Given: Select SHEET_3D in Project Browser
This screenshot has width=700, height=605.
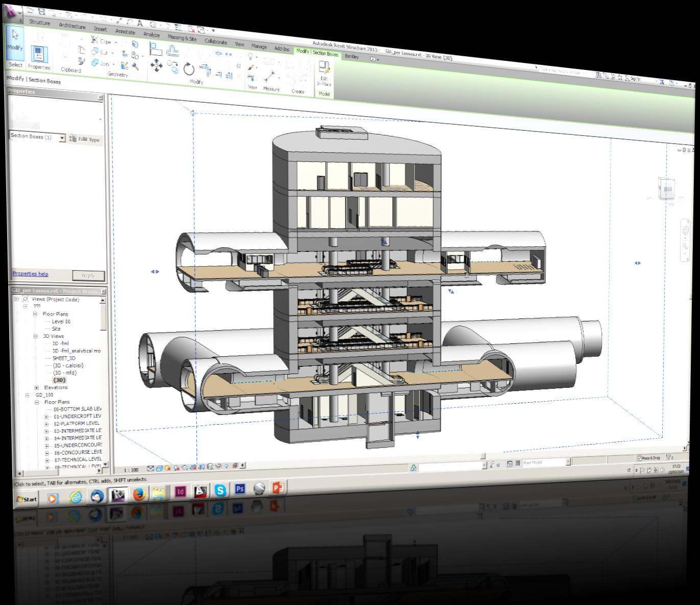Looking at the screenshot, I should click(x=64, y=358).
